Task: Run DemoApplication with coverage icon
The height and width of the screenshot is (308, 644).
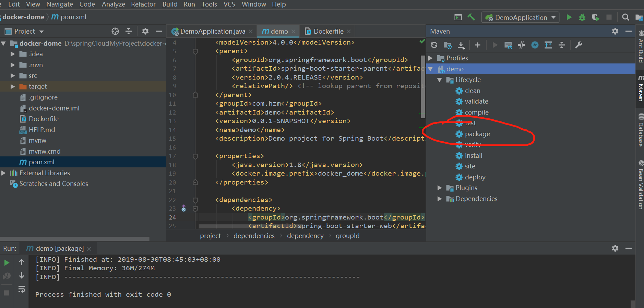Action: pyautogui.click(x=596, y=17)
